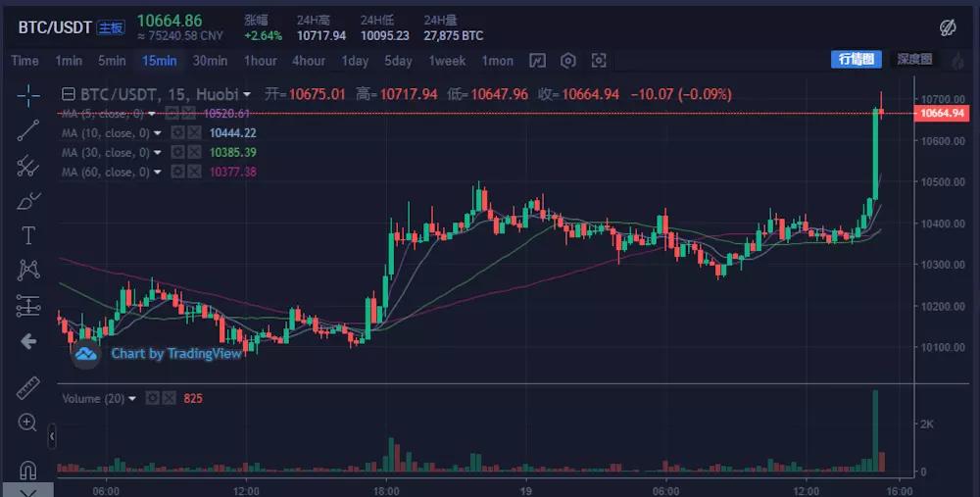Switch to the 1hour timeframe
The image size is (980, 497).
coord(260,61)
